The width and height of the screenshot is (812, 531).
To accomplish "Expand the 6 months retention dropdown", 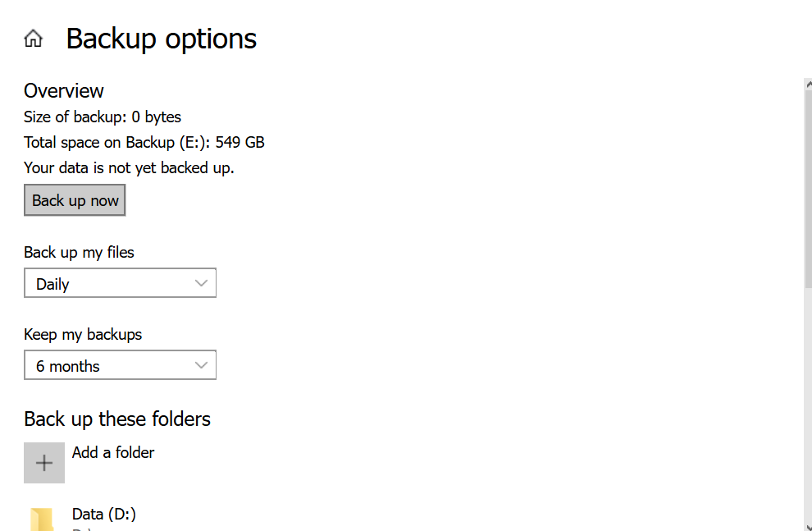I will [120, 365].
